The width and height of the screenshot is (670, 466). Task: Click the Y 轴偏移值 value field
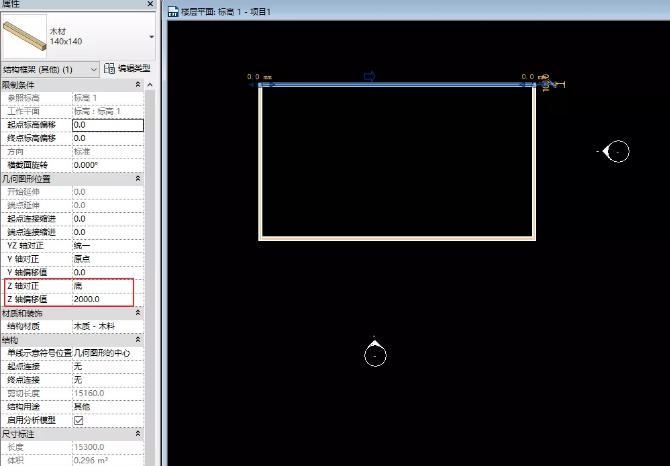pos(108,272)
